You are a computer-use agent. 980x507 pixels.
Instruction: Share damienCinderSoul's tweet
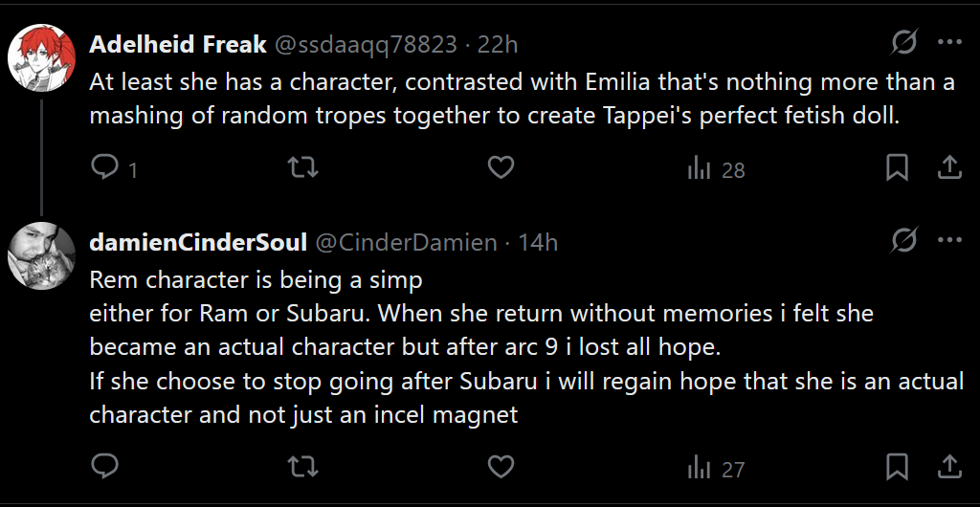click(x=948, y=467)
